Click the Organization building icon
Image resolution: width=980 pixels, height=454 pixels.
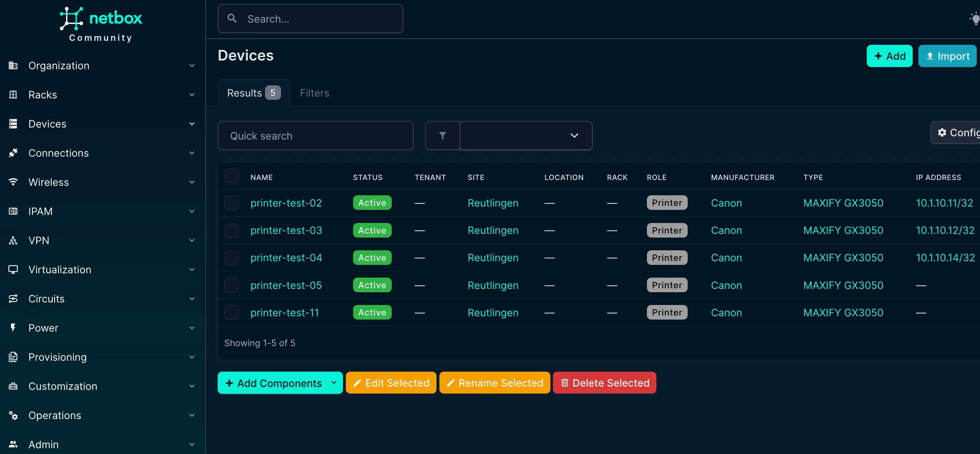[x=13, y=66]
